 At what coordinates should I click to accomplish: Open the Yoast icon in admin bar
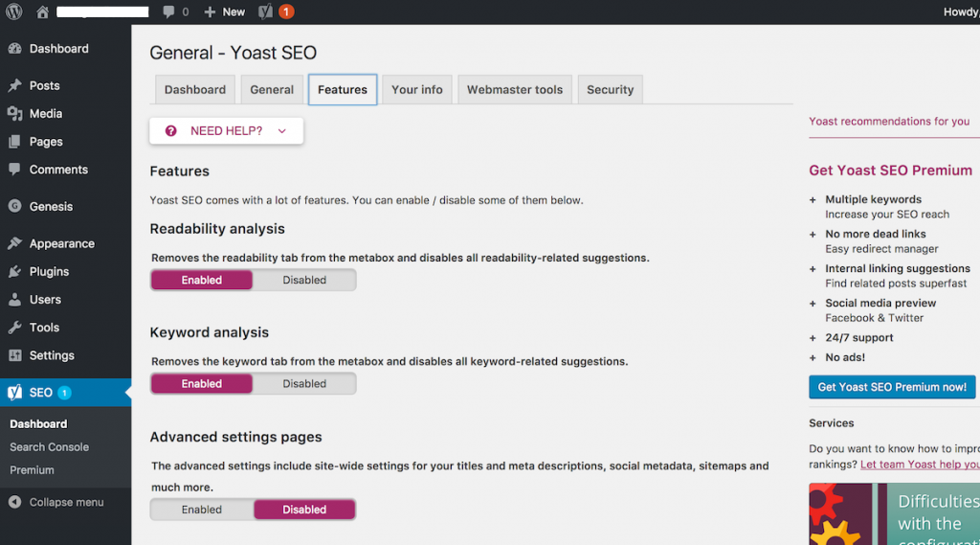266,11
